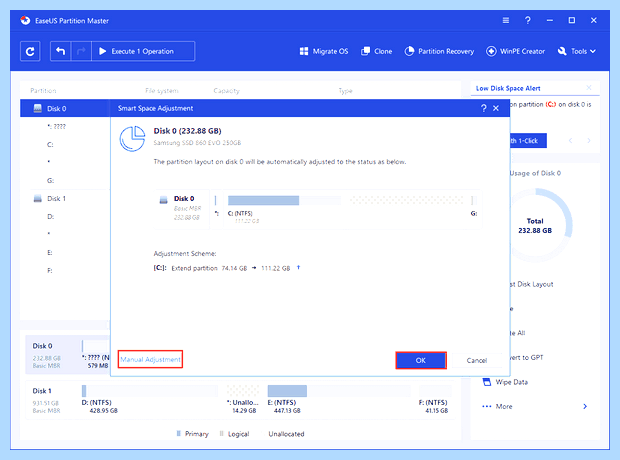
Task: Click the refresh disk info icon
Action: pyautogui.click(x=30, y=51)
